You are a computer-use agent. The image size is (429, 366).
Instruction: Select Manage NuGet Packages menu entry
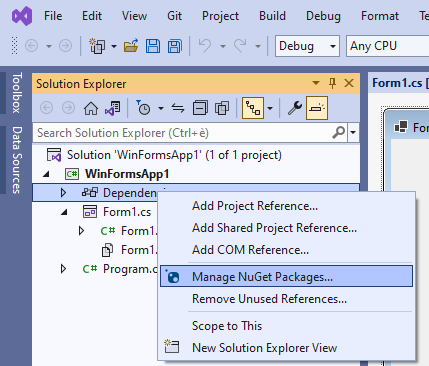point(286,276)
